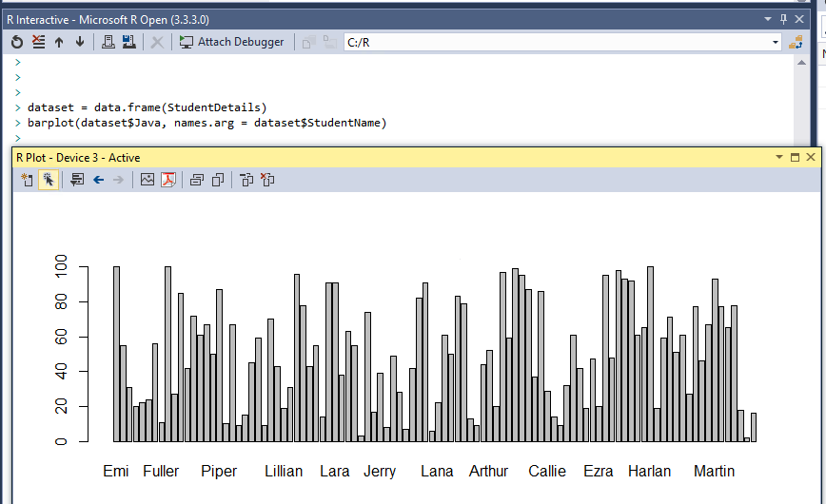The width and height of the screenshot is (826, 504).
Task: Click the greyed-out interrupt R X icon
Action: click(x=157, y=42)
